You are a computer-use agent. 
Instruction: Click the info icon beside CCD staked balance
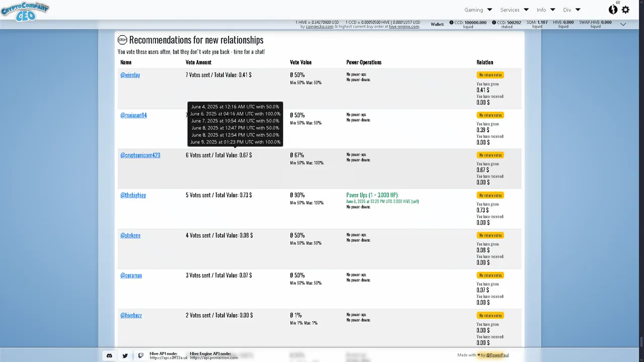(494, 23)
